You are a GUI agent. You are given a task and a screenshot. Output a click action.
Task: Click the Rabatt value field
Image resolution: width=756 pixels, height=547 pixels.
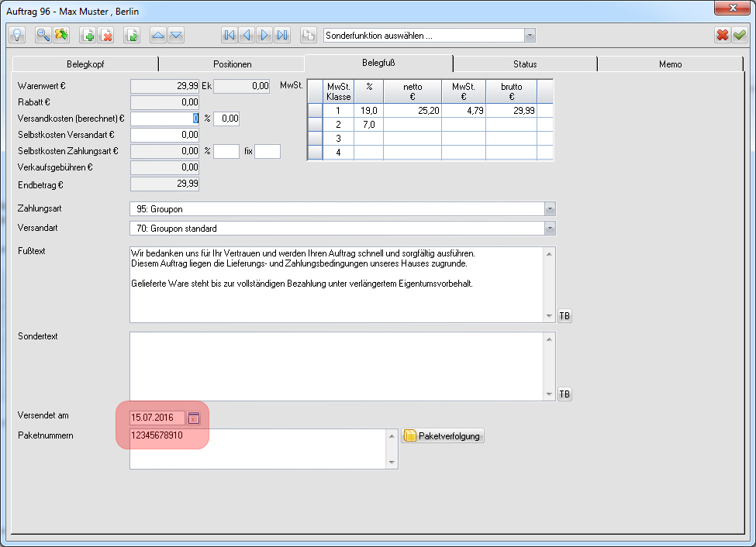pyautogui.click(x=165, y=102)
